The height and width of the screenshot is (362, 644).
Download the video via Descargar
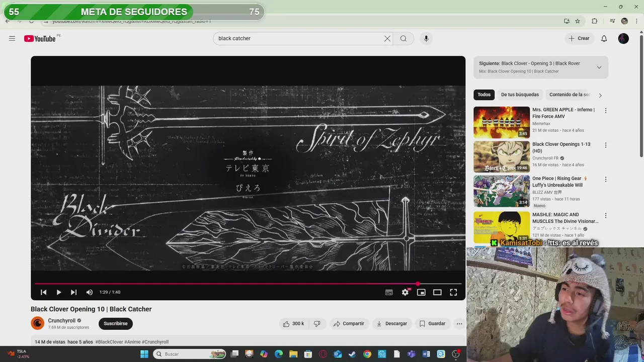(392, 324)
